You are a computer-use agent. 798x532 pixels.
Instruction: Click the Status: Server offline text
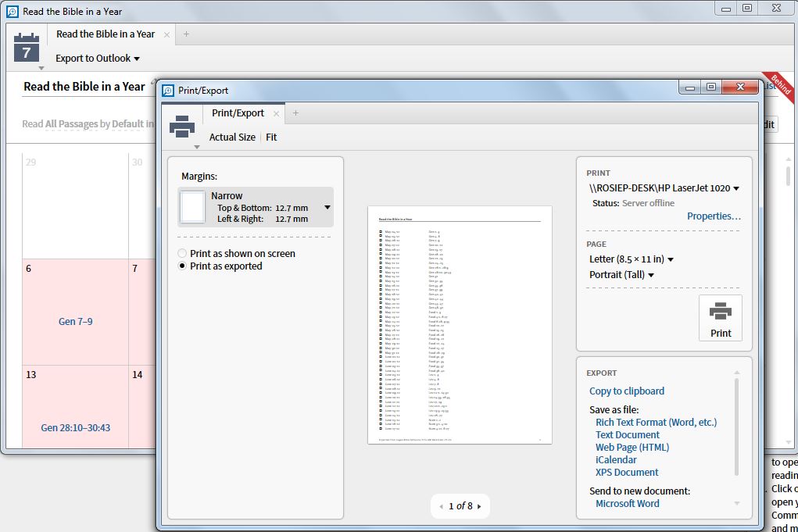pos(633,203)
